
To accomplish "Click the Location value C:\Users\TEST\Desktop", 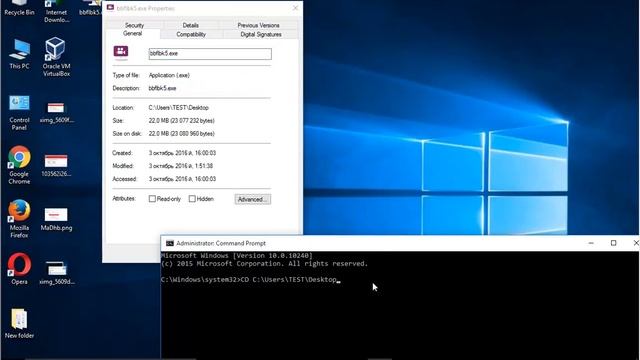I will pyautogui.click(x=178, y=108).
